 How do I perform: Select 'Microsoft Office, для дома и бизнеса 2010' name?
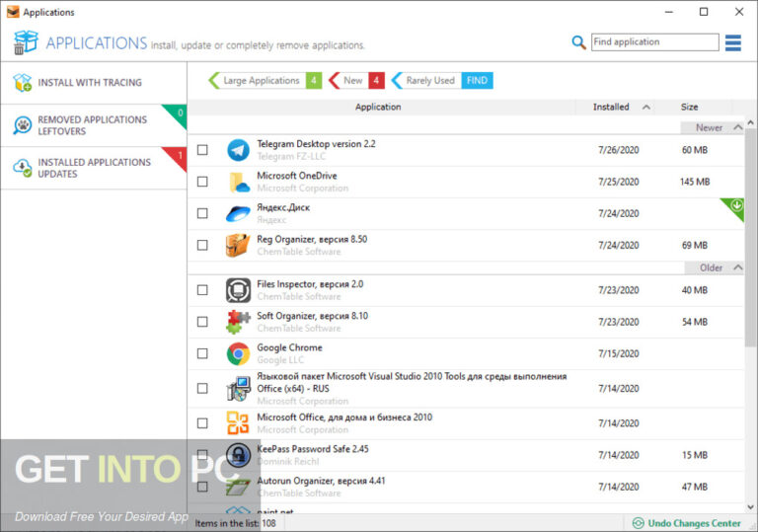point(344,417)
